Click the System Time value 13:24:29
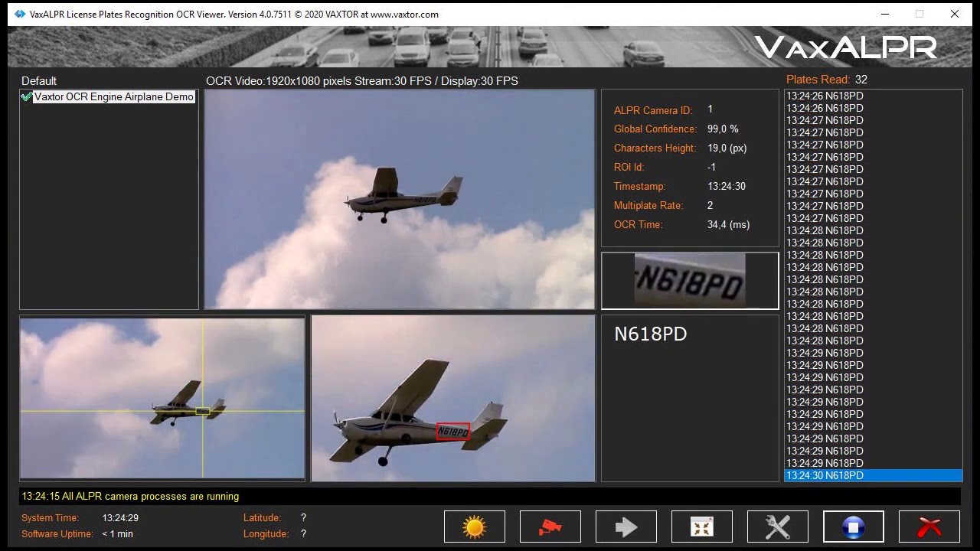 pyautogui.click(x=120, y=518)
